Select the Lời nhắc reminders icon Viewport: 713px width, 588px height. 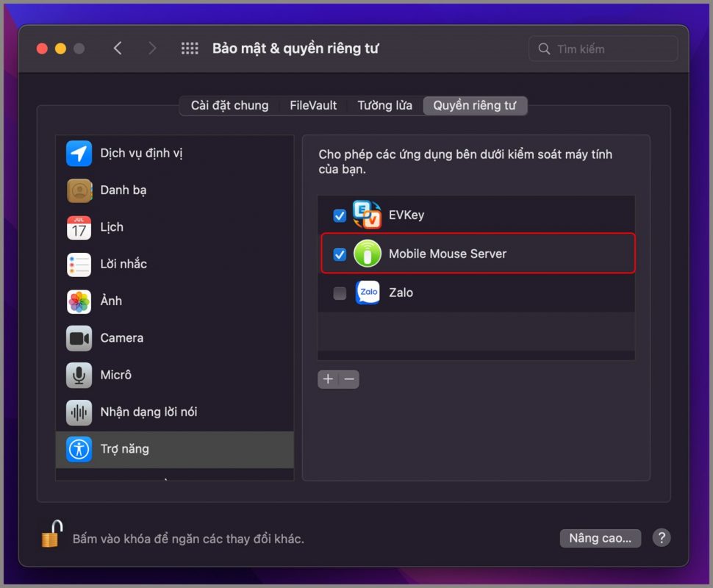(79, 265)
